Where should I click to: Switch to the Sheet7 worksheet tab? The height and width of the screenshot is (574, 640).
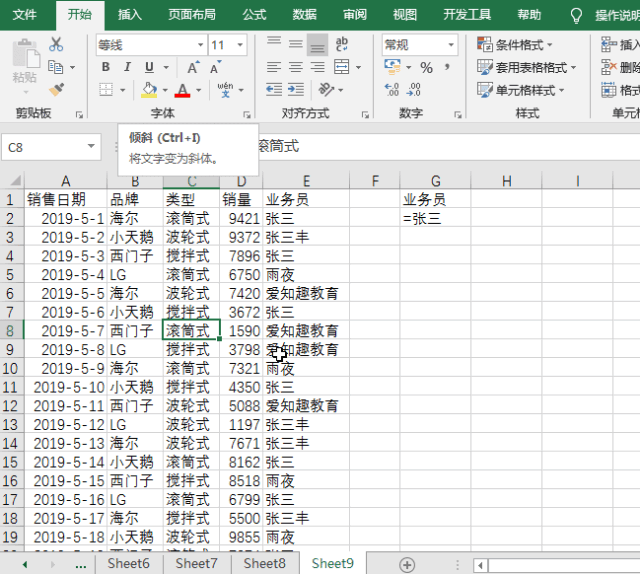[196, 564]
